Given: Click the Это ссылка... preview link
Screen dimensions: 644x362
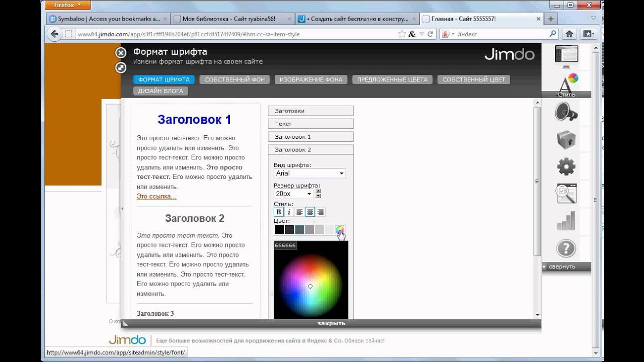Looking at the screenshot, I should point(156,196).
